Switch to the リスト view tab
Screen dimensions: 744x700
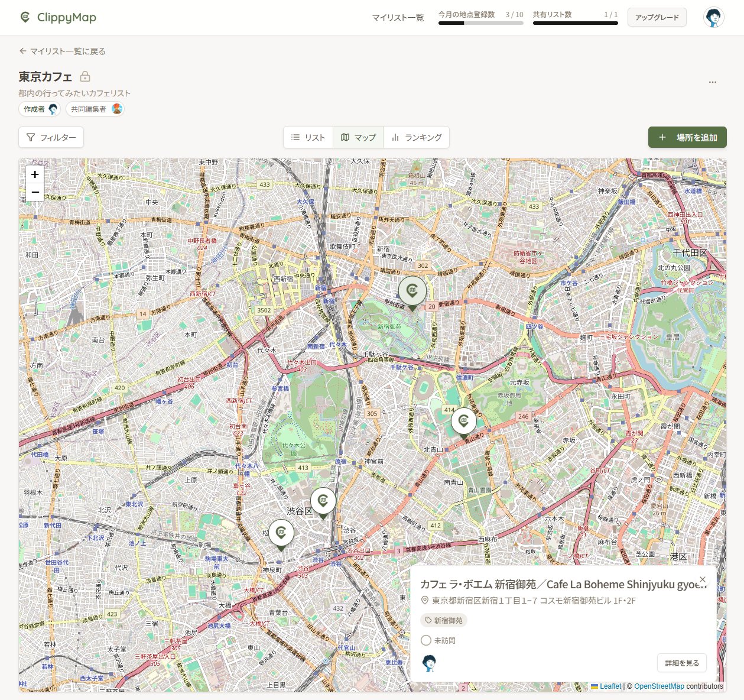point(308,137)
